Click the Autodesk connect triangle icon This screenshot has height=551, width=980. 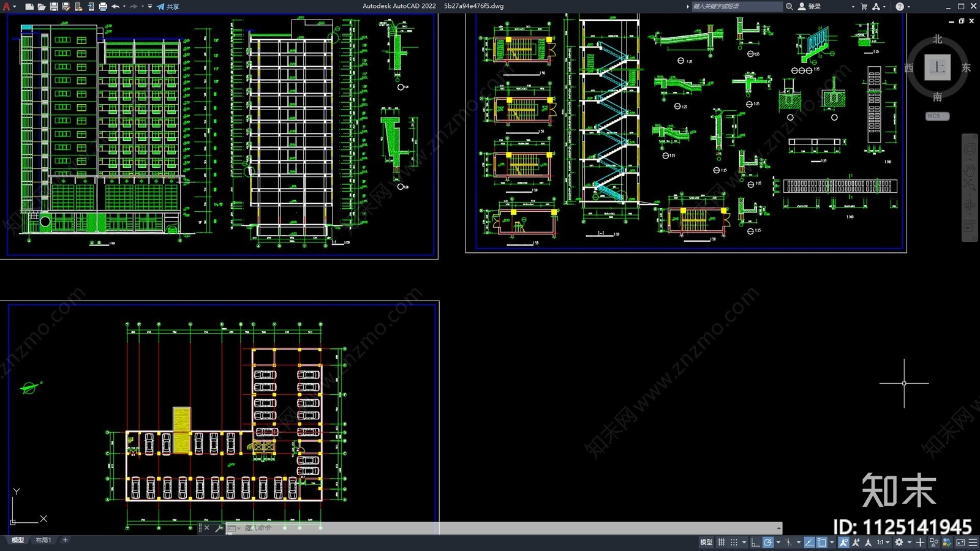[x=876, y=6]
